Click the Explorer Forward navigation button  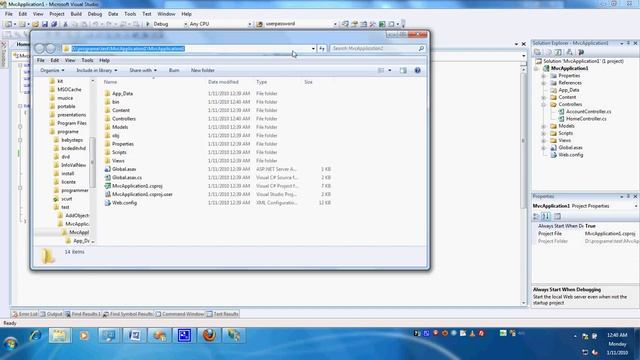point(51,49)
